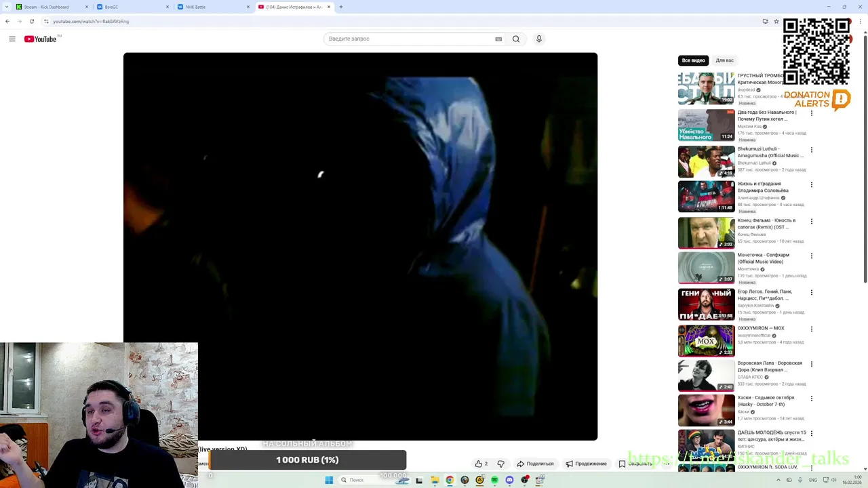Click the Сохранить save button
The width and height of the screenshot is (868, 488).
pos(635,464)
